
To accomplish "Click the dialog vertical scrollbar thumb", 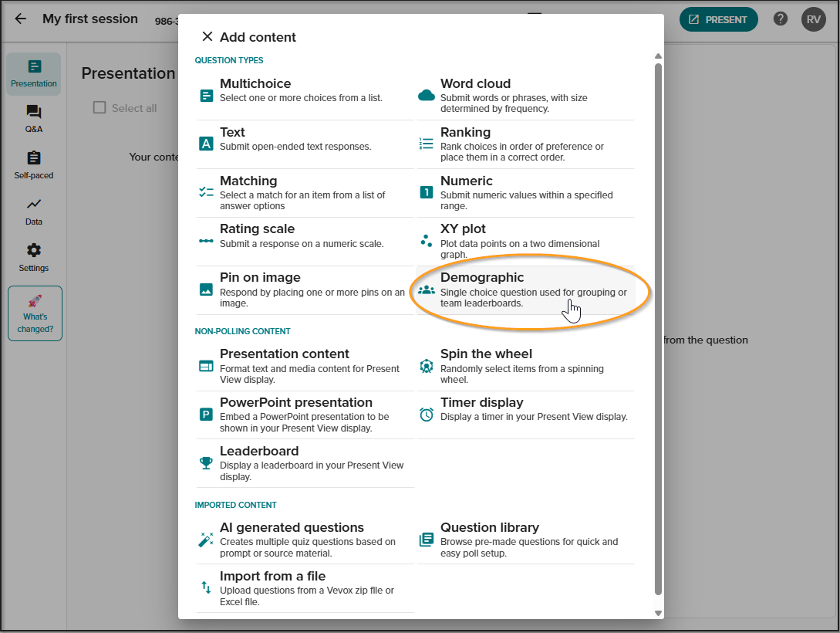I will click(659, 329).
